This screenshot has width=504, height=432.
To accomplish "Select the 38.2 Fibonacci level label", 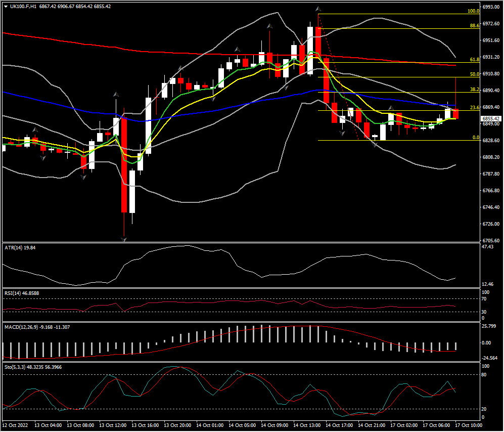I will 474,90.
